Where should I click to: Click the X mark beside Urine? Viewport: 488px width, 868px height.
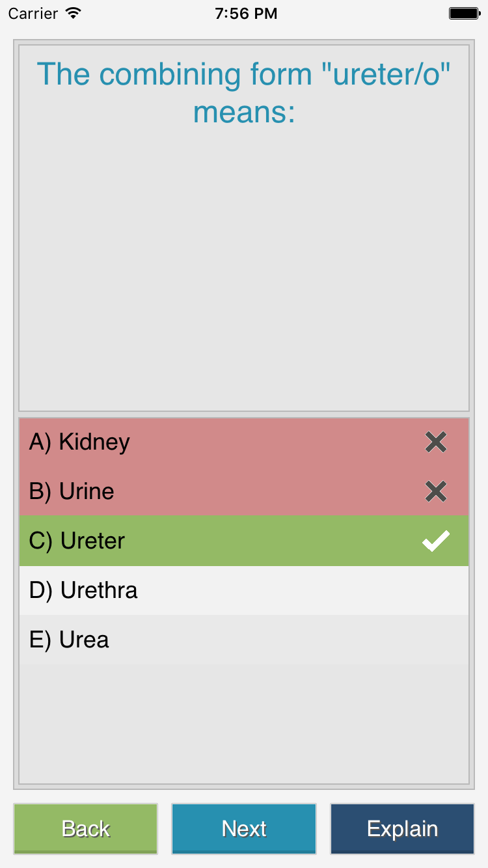coord(435,492)
